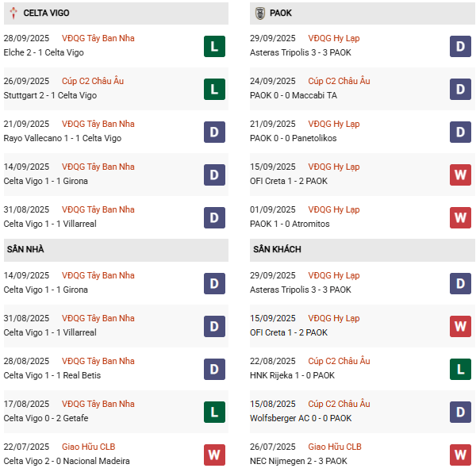Click the L badge for Celta Vigo-Getafe match
Image resolution: width=476 pixels, height=472 pixels.
click(x=213, y=412)
